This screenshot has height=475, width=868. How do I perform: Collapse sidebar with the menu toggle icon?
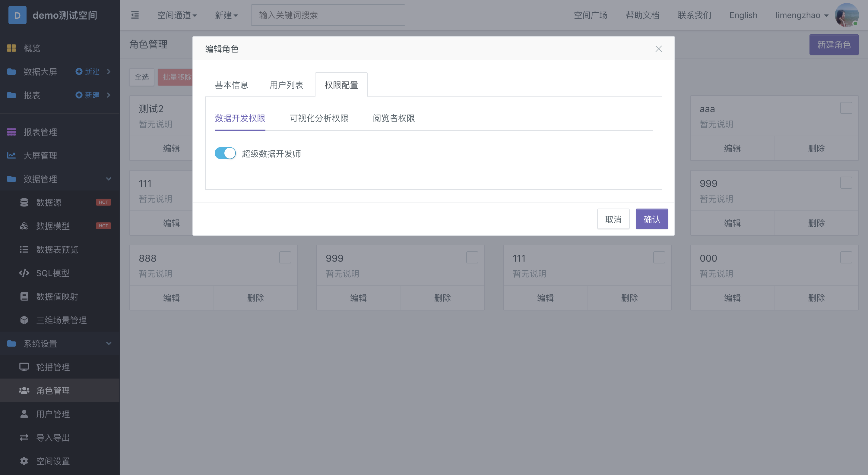pos(135,15)
